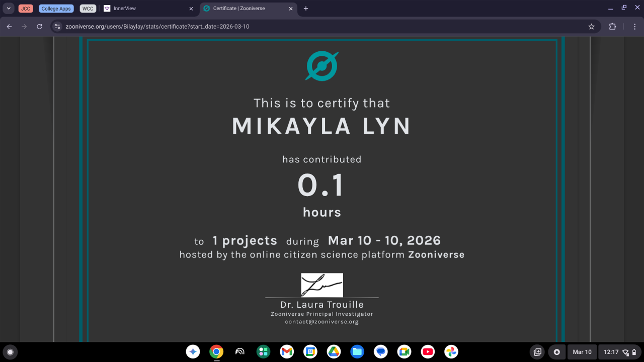The width and height of the screenshot is (644, 362).
Task: Open the Tote holding space icon
Action: pos(537,352)
